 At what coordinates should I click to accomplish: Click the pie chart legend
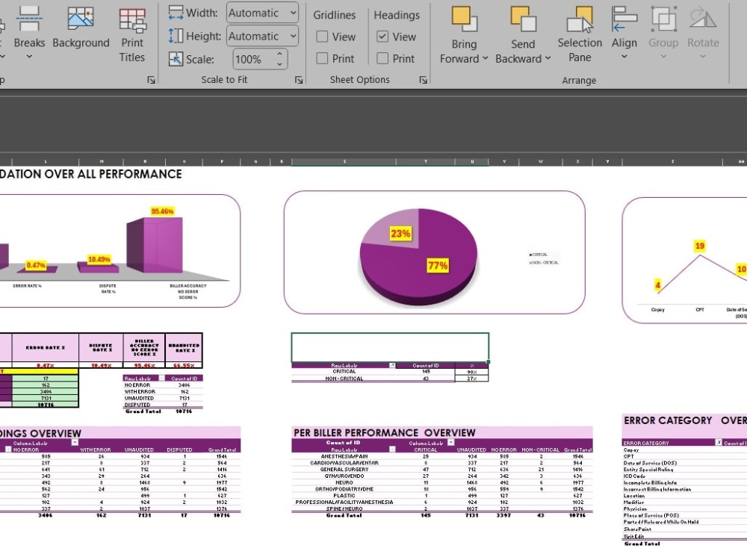tap(544, 258)
